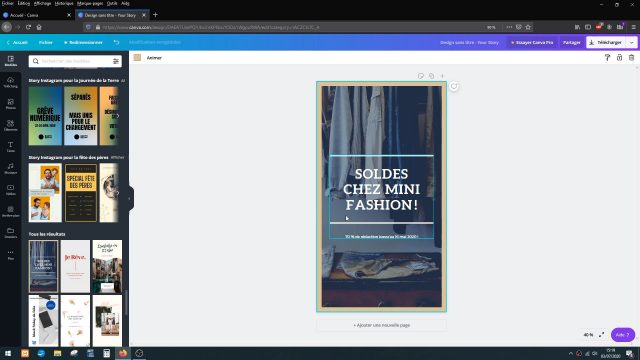Open the uploads cloud icon in sidebar

(11, 82)
